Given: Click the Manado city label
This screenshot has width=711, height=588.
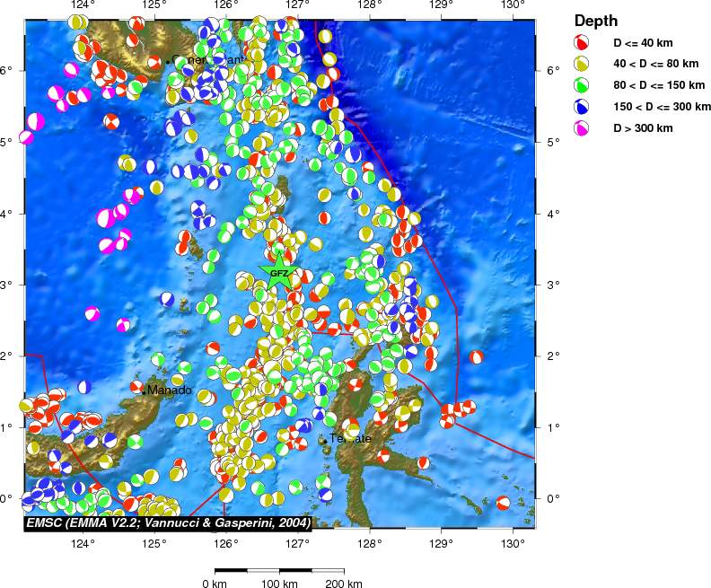Looking at the screenshot, I should click(x=170, y=391).
